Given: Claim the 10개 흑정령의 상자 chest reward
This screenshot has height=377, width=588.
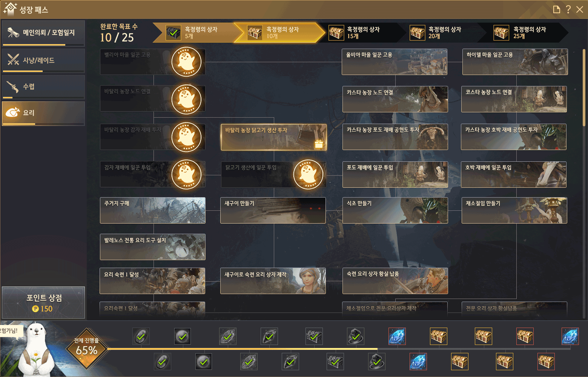Looking at the screenshot, I should click(255, 33).
